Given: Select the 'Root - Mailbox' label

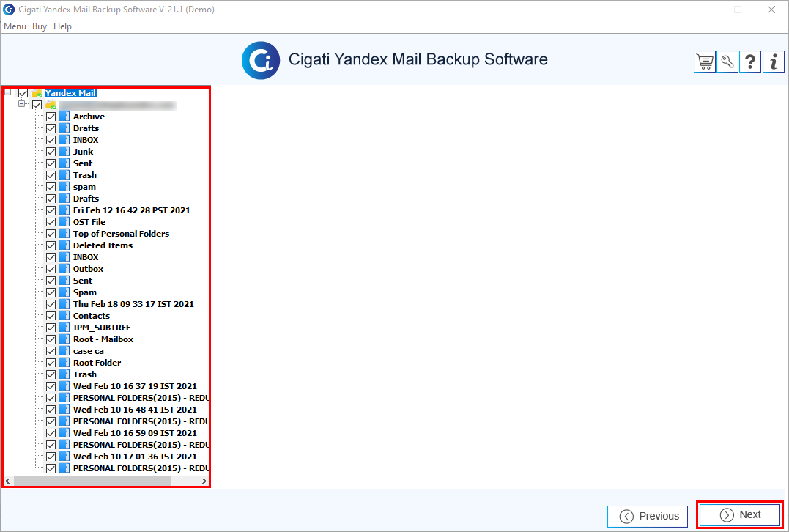Looking at the screenshot, I should (x=103, y=339).
